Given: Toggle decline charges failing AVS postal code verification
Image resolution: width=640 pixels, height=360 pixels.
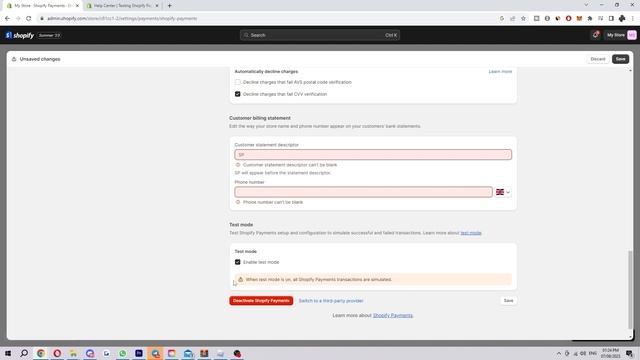Looking at the screenshot, I should [x=238, y=82].
